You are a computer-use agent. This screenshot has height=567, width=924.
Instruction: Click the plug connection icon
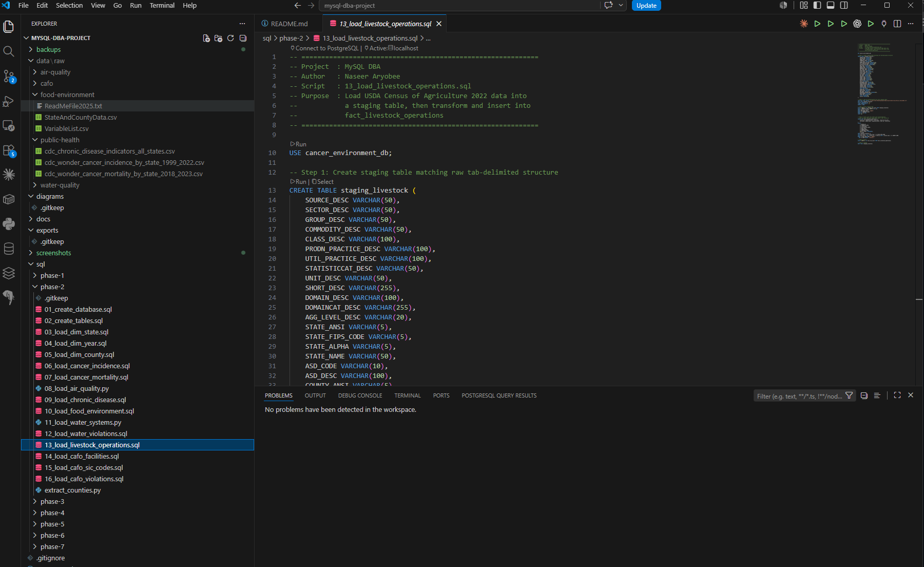coord(884,24)
